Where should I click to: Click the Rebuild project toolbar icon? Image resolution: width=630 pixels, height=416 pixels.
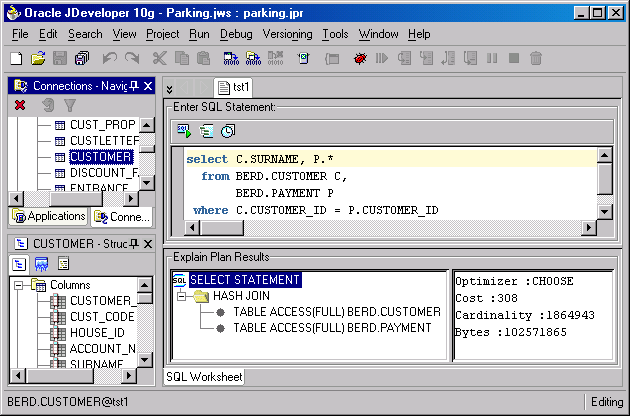[x=254, y=59]
